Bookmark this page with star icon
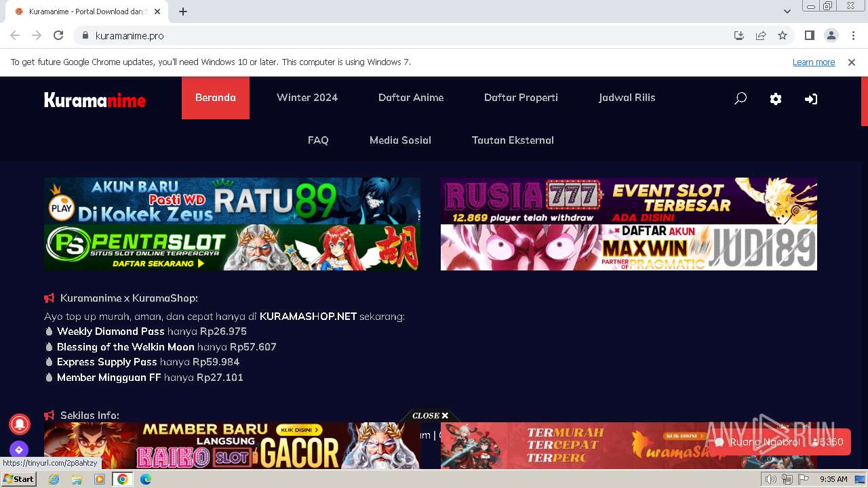This screenshot has width=868, height=488. pyautogui.click(x=783, y=35)
